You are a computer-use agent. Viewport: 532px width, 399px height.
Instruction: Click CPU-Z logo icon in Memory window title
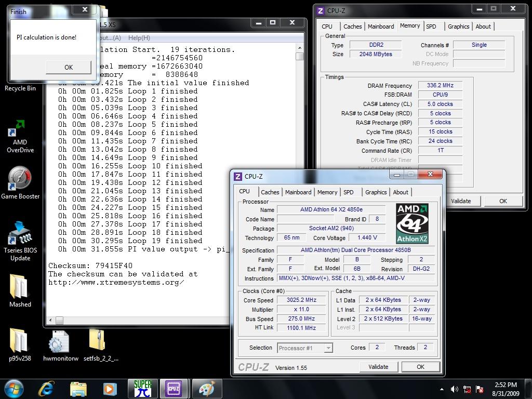pyautogui.click(x=321, y=11)
